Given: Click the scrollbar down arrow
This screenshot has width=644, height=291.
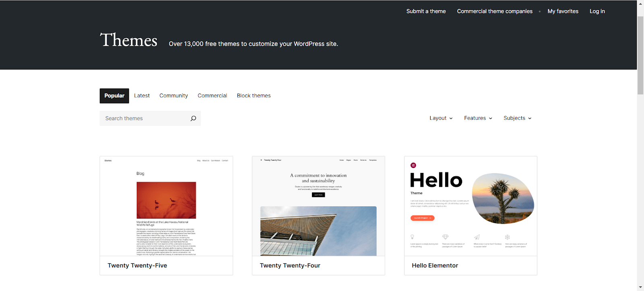Looking at the screenshot, I should (x=640, y=288).
